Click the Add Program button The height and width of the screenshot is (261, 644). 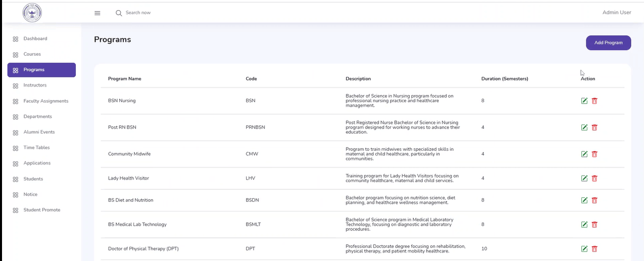(608, 43)
